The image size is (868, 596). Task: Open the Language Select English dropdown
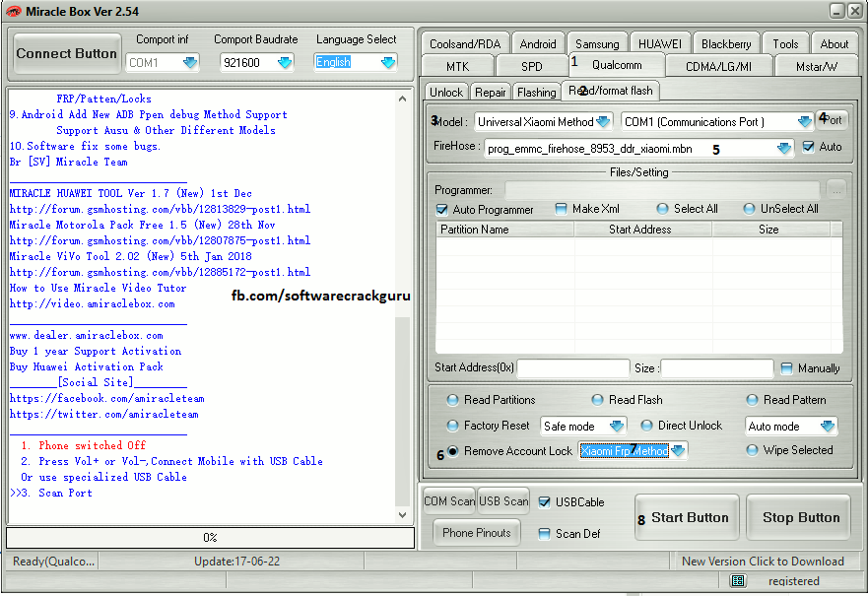pos(388,62)
